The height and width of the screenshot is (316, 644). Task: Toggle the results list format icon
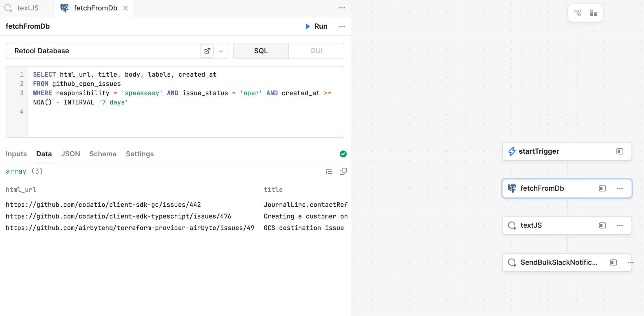(329, 172)
